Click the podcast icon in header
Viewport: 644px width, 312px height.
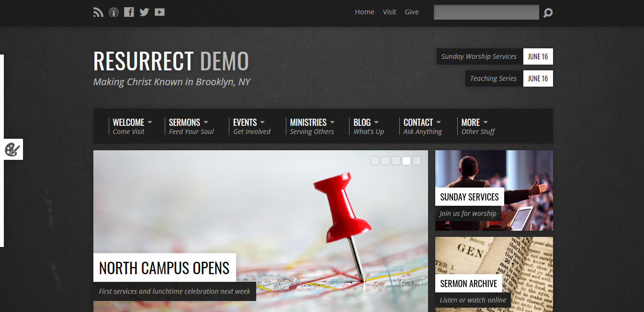(x=113, y=12)
